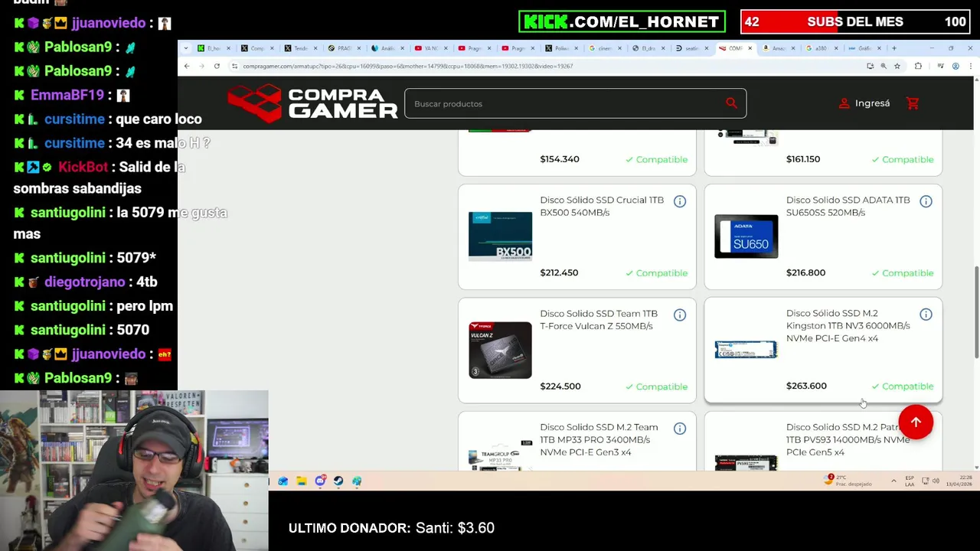Open Steam from the taskbar

(x=338, y=481)
